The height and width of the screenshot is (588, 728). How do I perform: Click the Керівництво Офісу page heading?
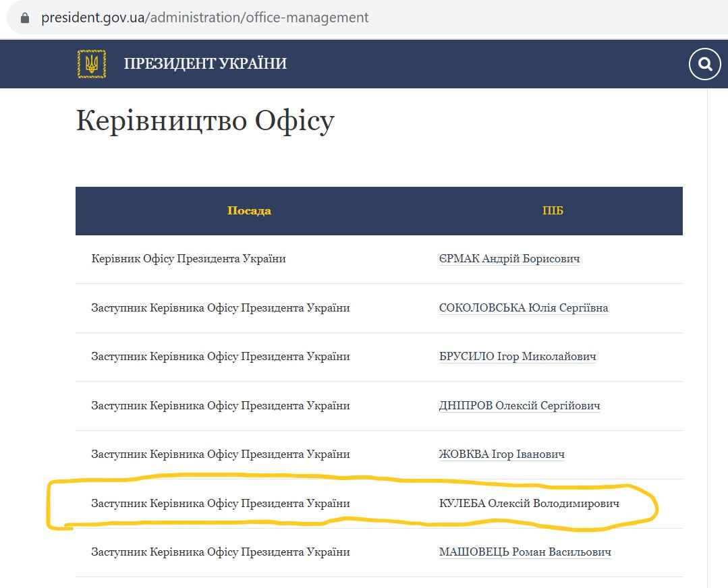[x=205, y=121]
